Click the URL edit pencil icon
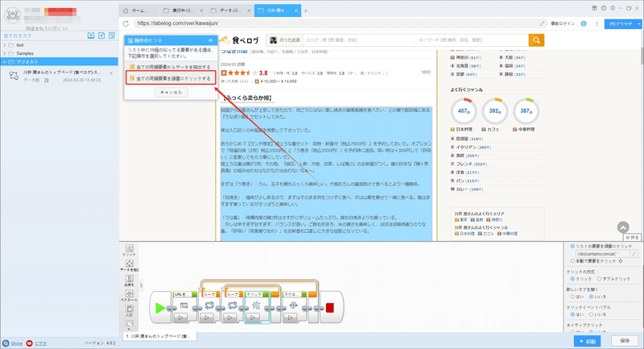The image size is (644, 349). point(542,23)
